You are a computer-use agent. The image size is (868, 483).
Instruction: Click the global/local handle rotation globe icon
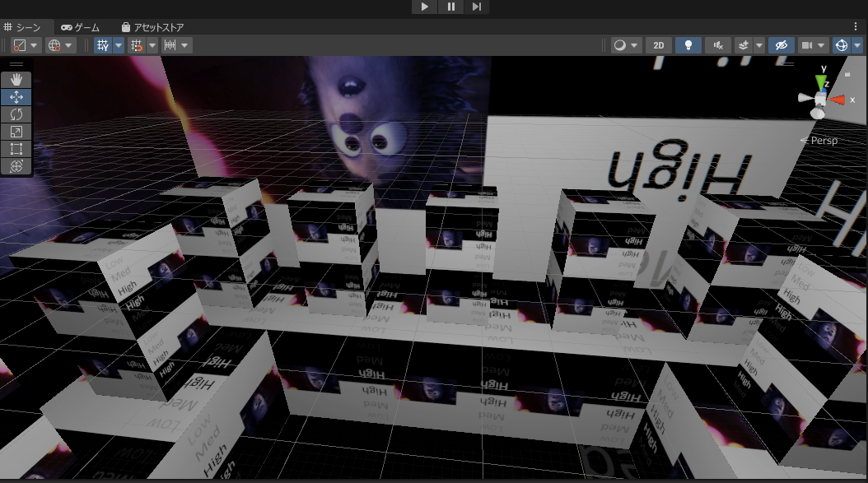coord(54,45)
